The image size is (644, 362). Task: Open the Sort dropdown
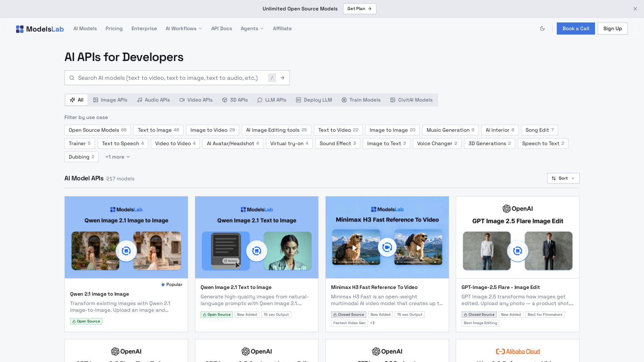[563, 178]
